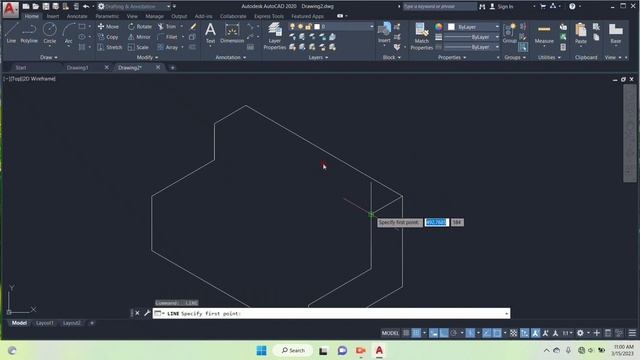Viewport: 640px width, 360px height.
Task: Open Windows Start menu
Action: (262, 350)
